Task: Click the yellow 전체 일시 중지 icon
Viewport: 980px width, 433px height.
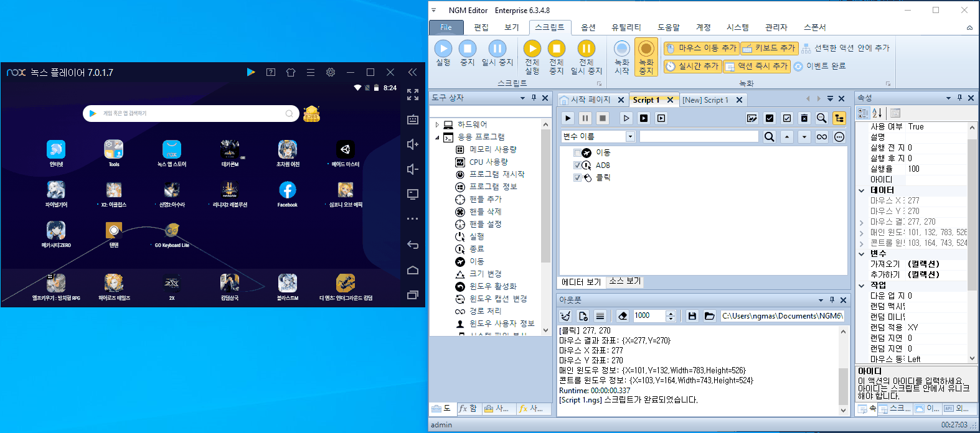Action: coord(587,49)
